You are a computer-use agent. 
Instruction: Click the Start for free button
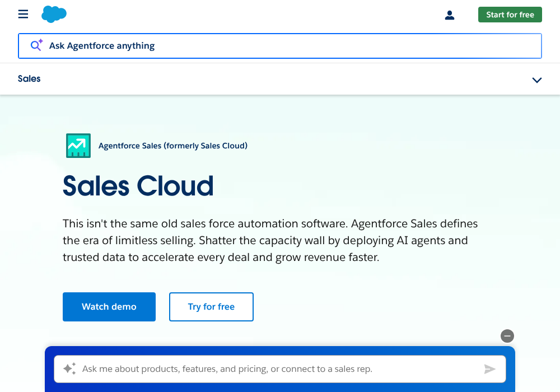[x=510, y=15]
